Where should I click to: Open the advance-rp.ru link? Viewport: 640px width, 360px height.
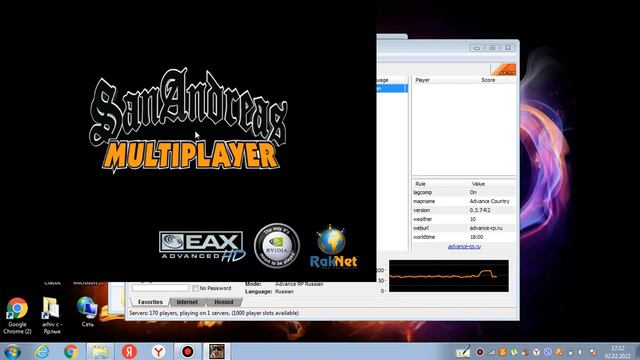pyautogui.click(x=464, y=247)
